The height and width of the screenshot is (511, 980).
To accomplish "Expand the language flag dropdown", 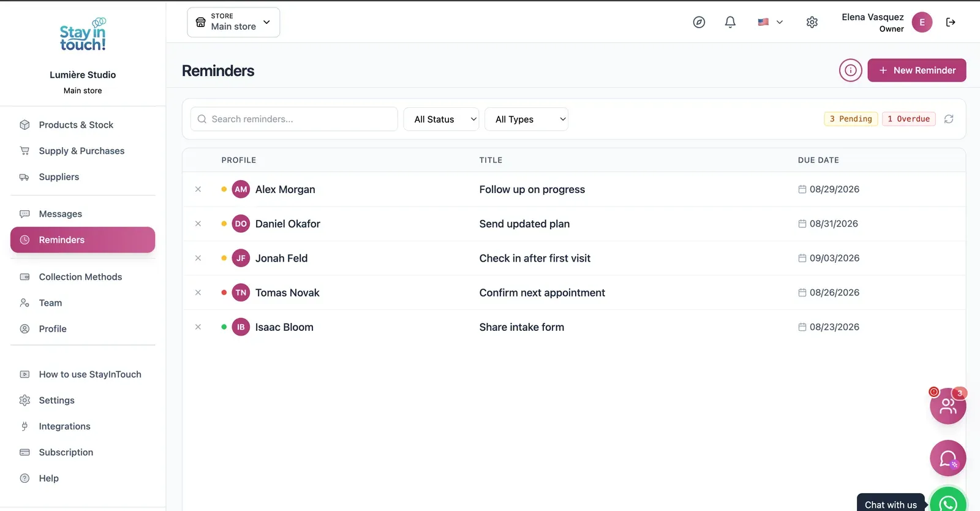I will coord(771,22).
